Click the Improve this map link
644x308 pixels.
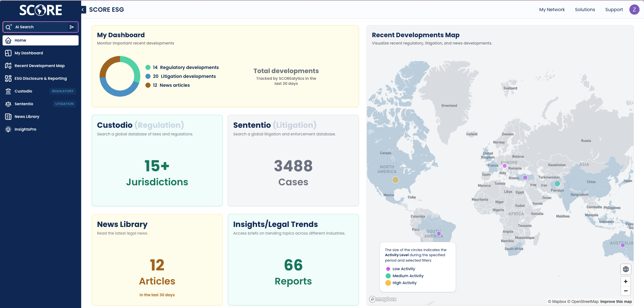(616, 302)
